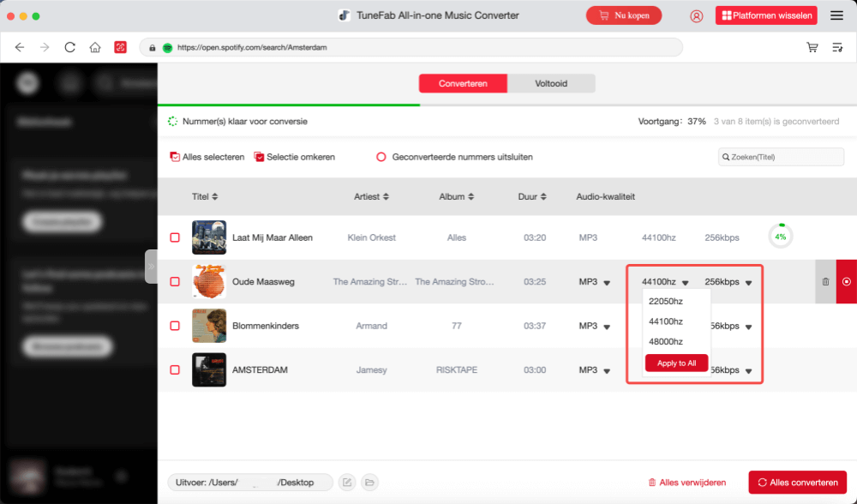
Task: Expand MP3 format dropdown for Blommenkinders
Action: (x=607, y=327)
